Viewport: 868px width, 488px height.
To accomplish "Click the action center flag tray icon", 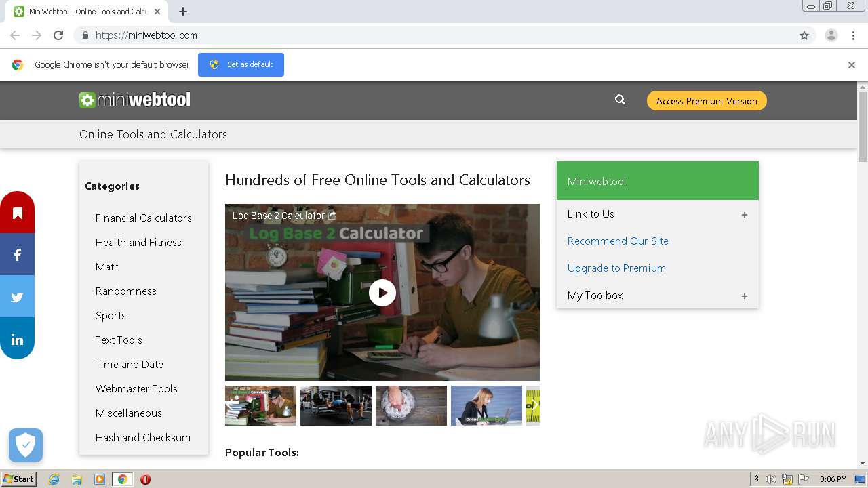I will click(804, 479).
